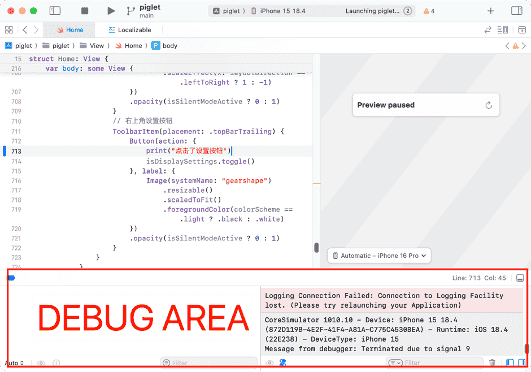Toggle the right inspector panel
The image size is (531, 372).
tap(516, 11)
